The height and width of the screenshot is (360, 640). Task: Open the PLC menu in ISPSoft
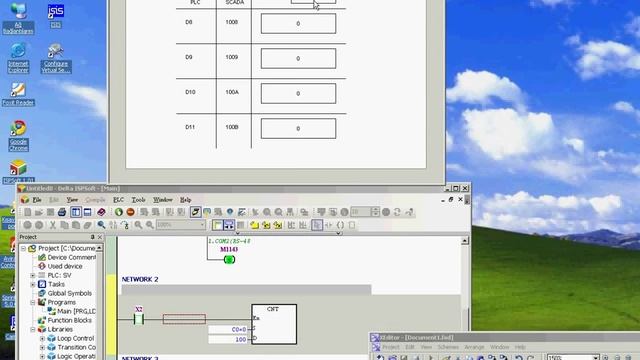[118, 200]
